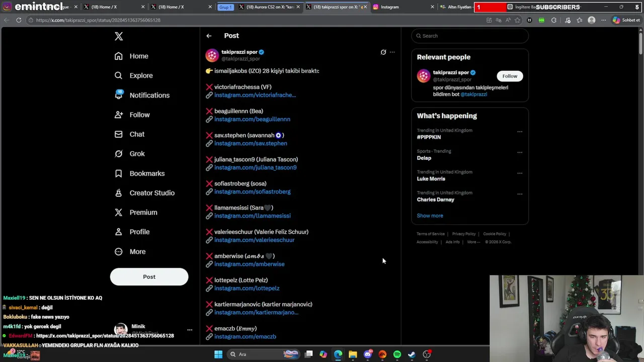This screenshot has width=644, height=362.
Task: Open Task View on taskbar
Action: coord(309,354)
